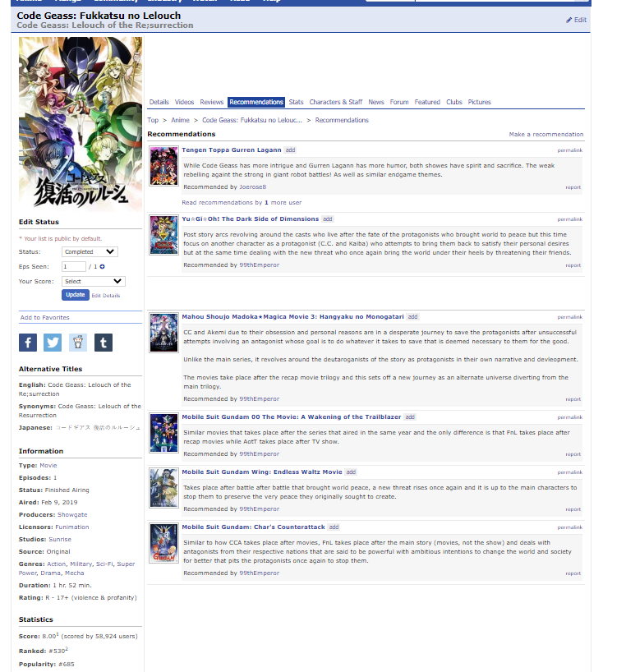Screen dimensions: 626x672
Task: Open the News tab
Action: pyautogui.click(x=376, y=102)
